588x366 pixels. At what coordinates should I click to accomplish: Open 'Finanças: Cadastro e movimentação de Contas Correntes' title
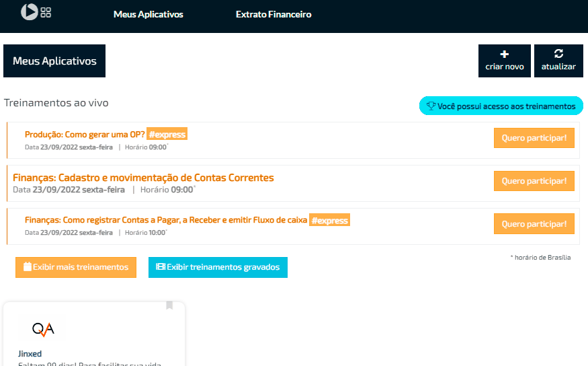(x=143, y=178)
